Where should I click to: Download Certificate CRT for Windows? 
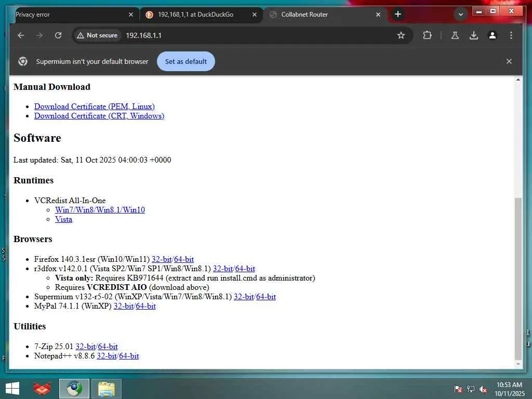coord(99,116)
